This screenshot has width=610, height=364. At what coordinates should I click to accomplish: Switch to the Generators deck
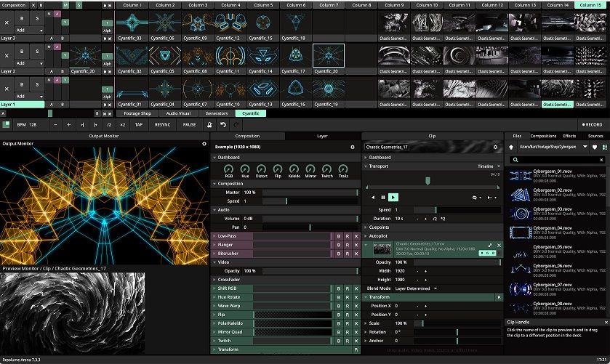(x=217, y=113)
